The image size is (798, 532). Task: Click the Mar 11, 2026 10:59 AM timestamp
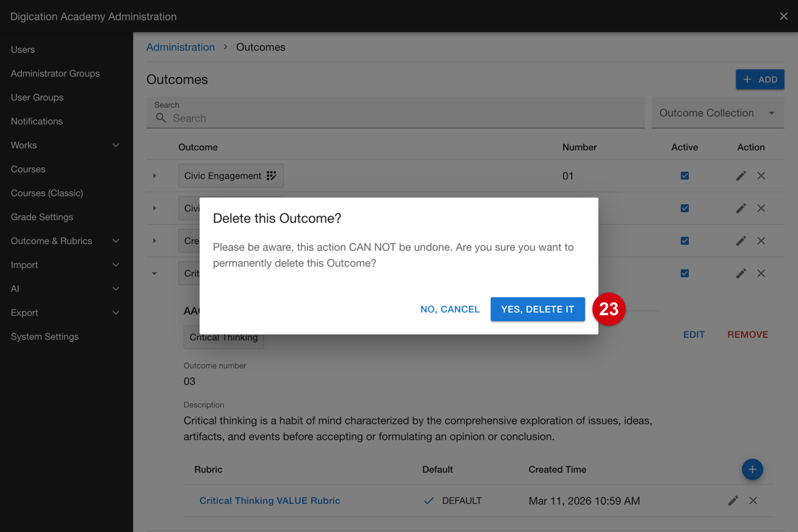(585, 501)
